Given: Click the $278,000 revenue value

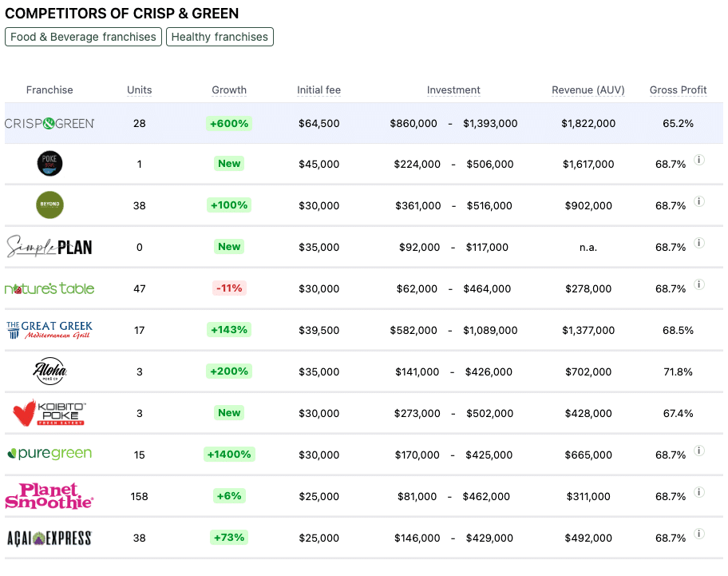Looking at the screenshot, I should [588, 289].
